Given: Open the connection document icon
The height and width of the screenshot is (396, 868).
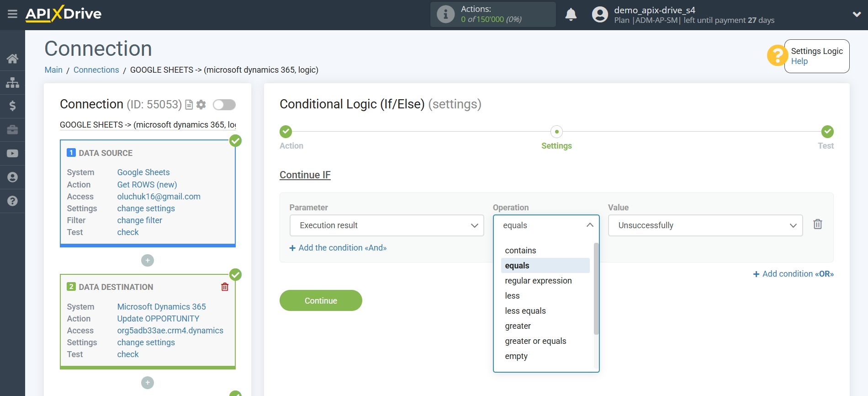Looking at the screenshot, I should point(189,105).
